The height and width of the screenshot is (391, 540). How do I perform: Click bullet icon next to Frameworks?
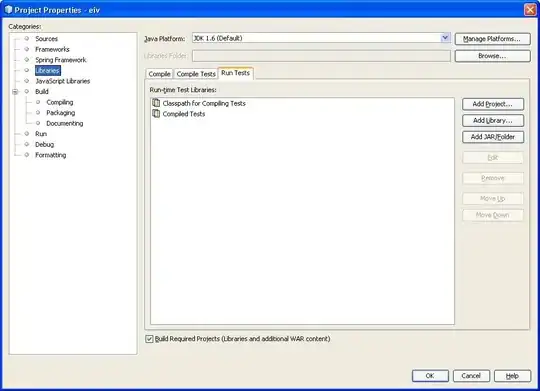27,49
